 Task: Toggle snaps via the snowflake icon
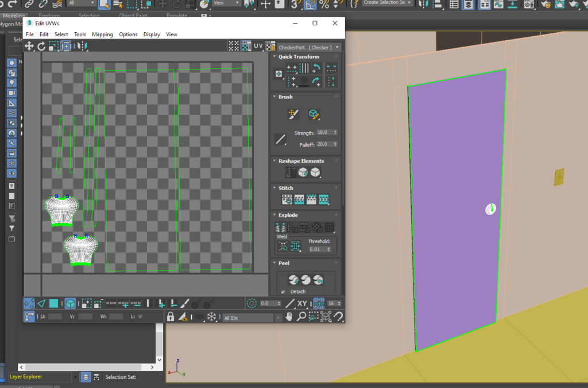click(x=211, y=316)
